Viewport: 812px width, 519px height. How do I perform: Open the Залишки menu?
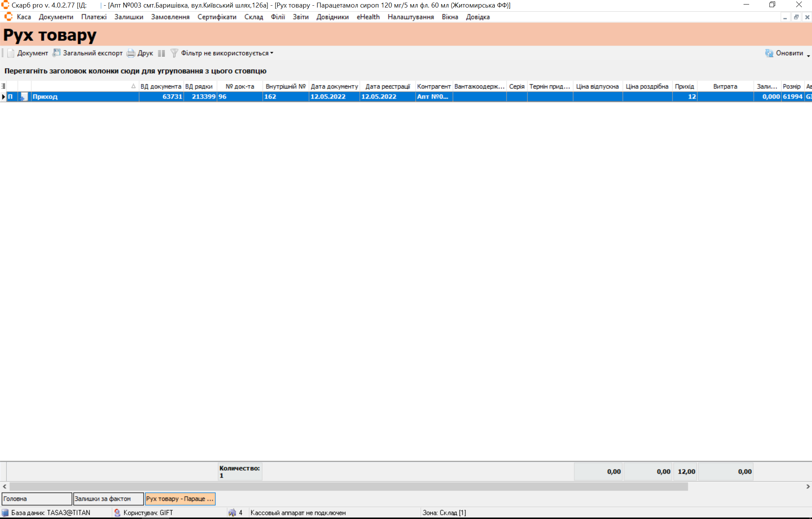129,17
